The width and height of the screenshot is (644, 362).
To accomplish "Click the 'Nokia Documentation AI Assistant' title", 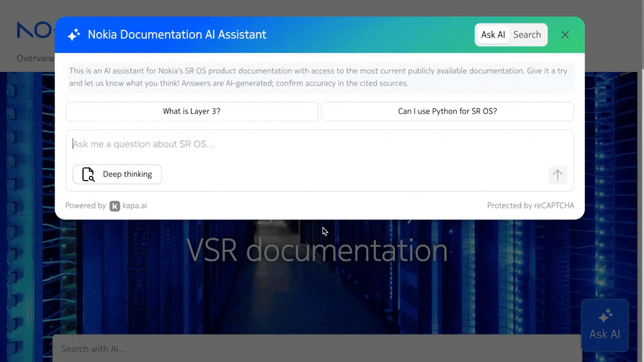I will 177,35.
